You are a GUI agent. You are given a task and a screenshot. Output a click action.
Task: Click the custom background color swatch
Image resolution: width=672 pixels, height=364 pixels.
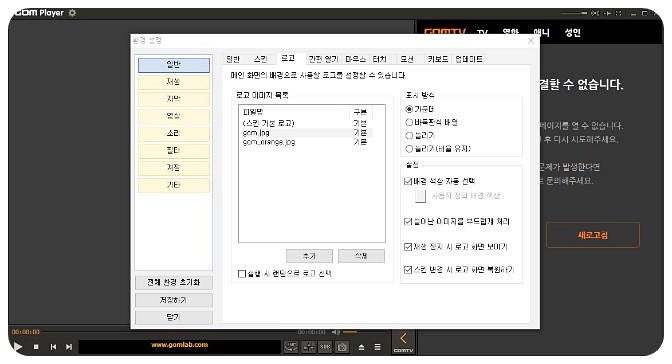pyautogui.click(x=420, y=196)
